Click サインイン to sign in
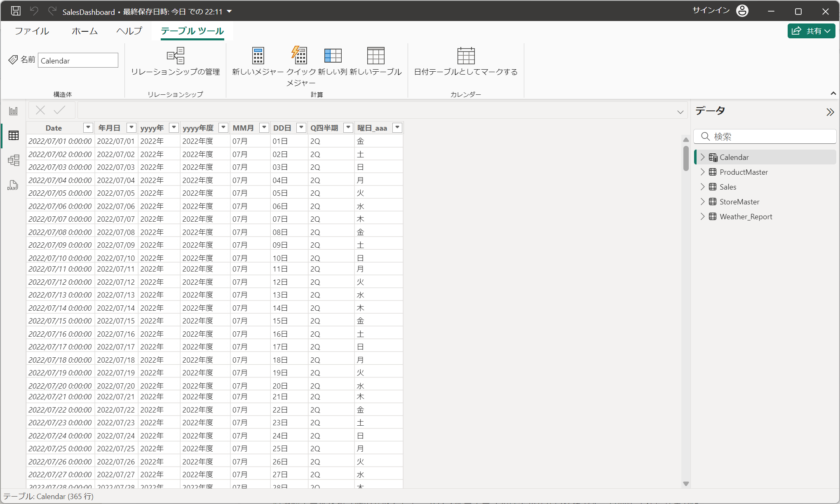 pyautogui.click(x=711, y=11)
